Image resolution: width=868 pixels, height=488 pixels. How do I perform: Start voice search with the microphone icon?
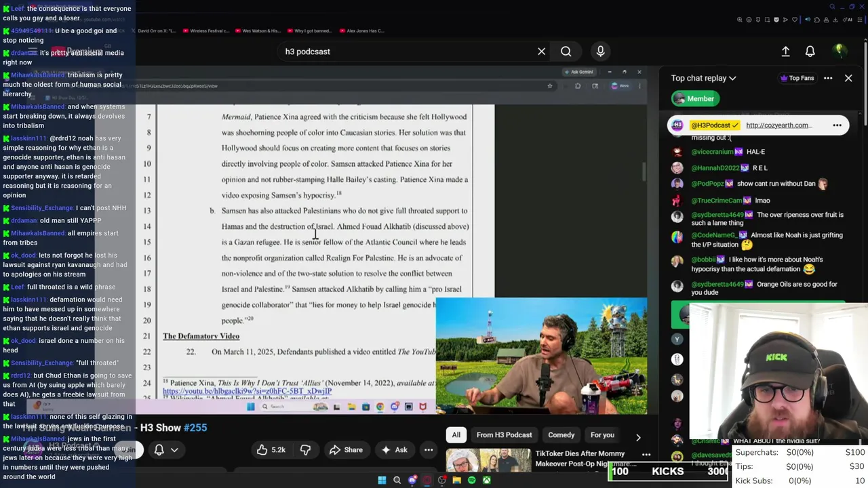(600, 52)
